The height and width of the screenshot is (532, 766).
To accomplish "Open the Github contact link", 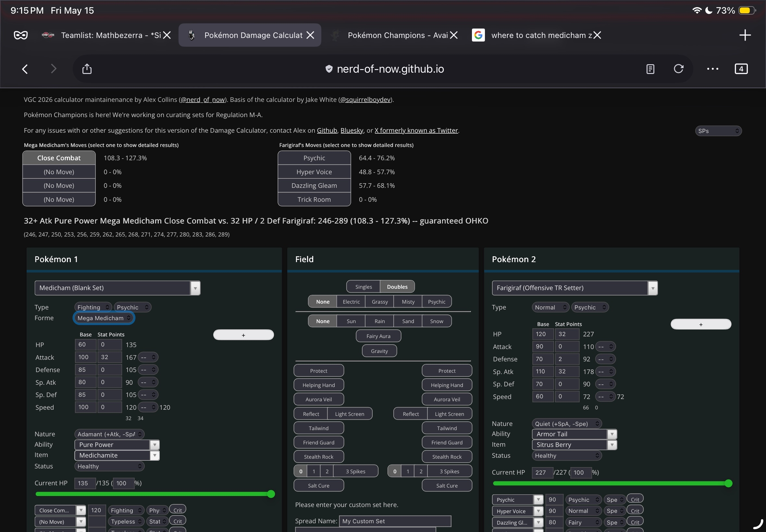I will 327,130.
